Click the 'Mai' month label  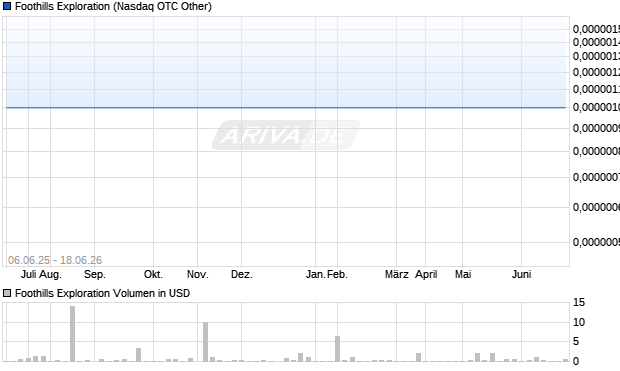[x=463, y=274]
